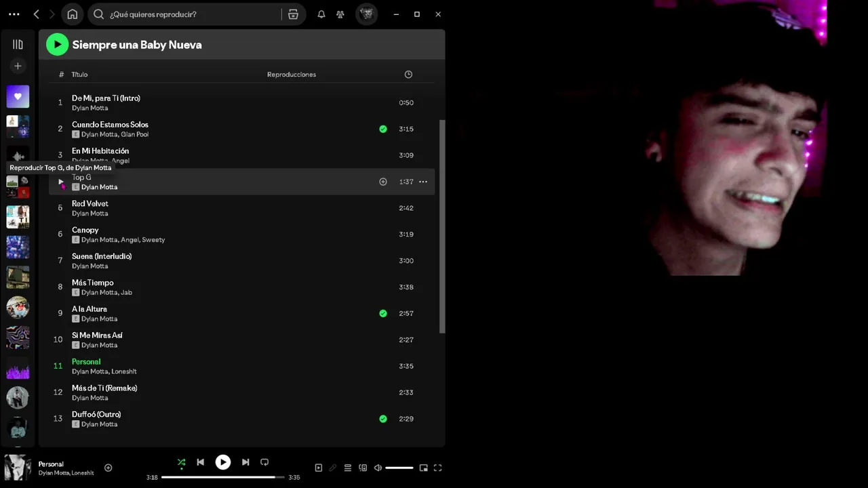Open the friend activity icon
This screenshot has height=488, width=868.
tap(340, 14)
